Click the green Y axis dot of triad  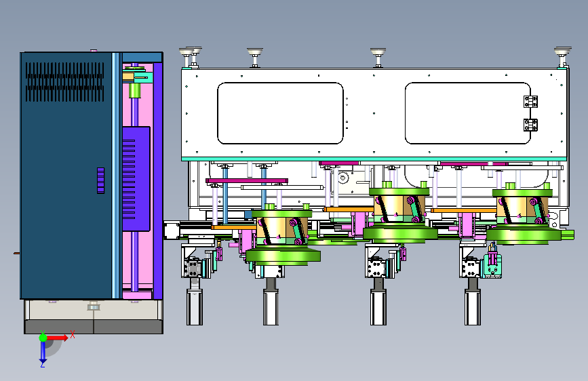[43, 338]
